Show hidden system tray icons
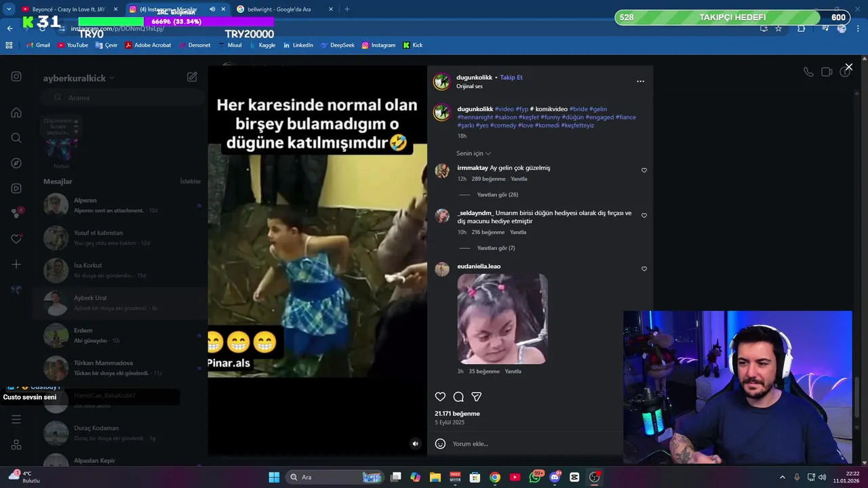 tap(782, 477)
